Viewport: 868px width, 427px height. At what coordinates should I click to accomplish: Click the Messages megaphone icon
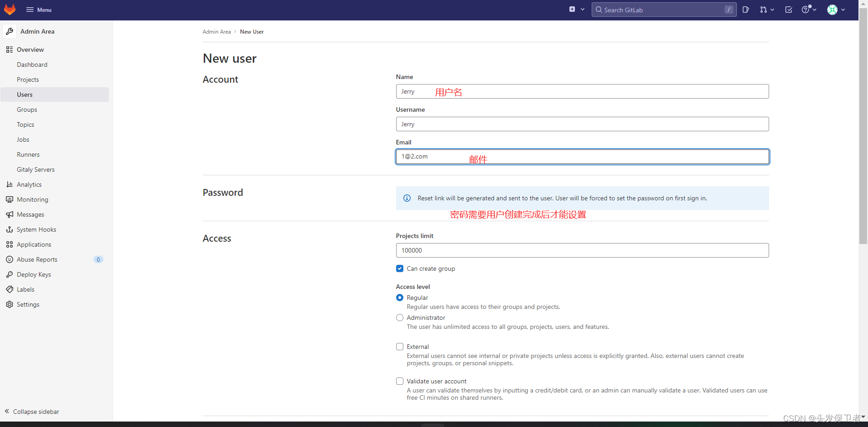coord(10,214)
